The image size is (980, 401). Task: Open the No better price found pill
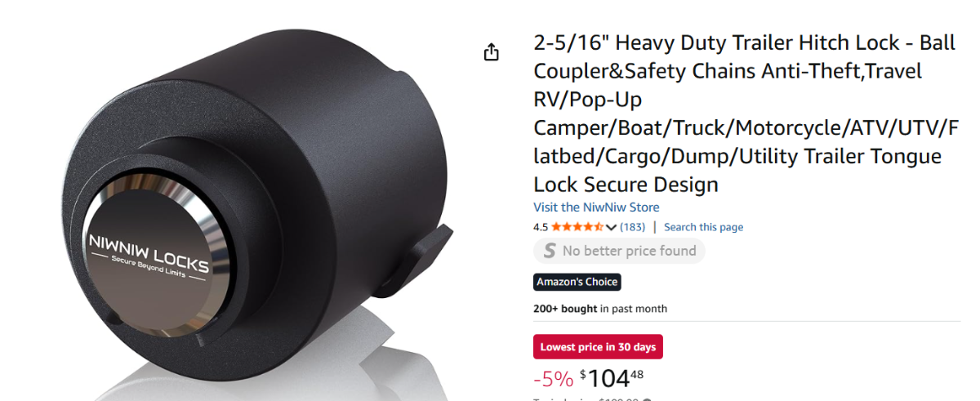tap(619, 251)
